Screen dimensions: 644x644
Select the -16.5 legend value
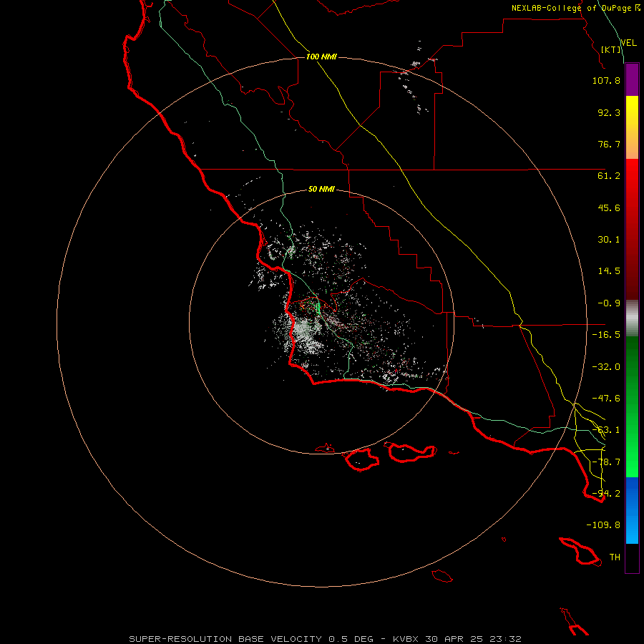click(606, 335)
